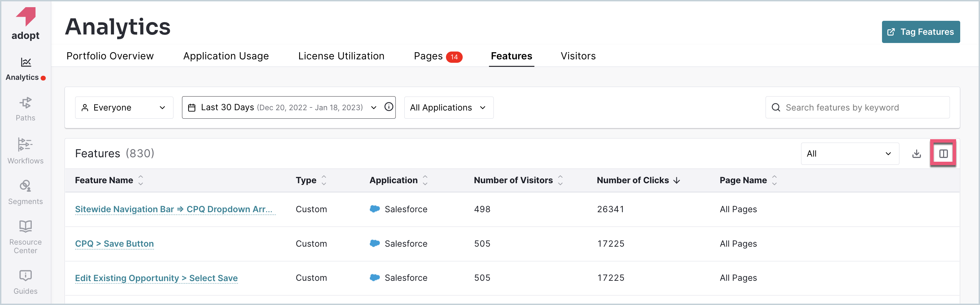This screenshot has height=305, width=980.
Task: Open the All filter dropdown
Action: 850,154
